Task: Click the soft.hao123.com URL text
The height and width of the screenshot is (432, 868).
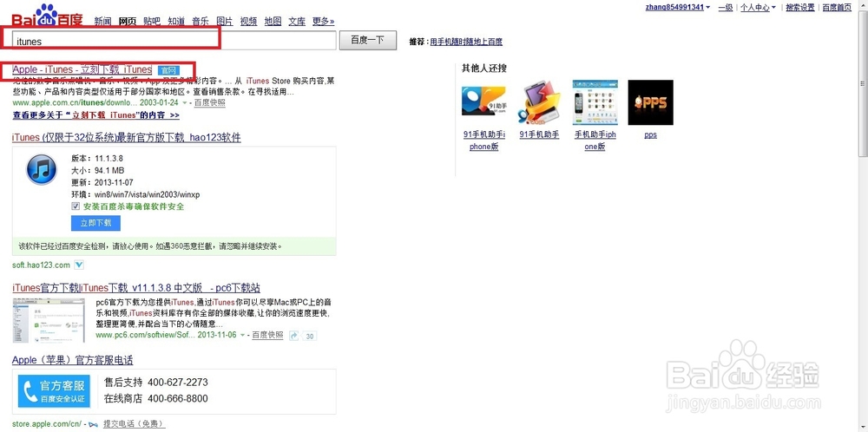Action: click(x=41, y=265)
